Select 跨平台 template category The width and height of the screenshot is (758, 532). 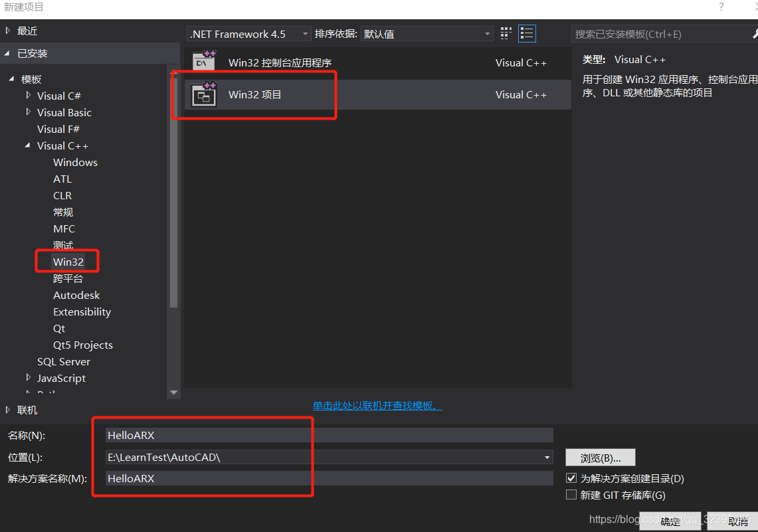[68, 278]
